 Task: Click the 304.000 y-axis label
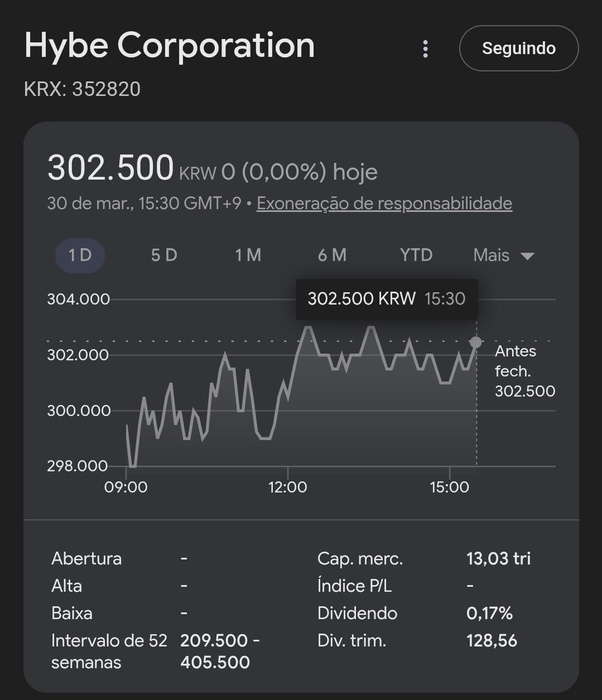point(78,299)
